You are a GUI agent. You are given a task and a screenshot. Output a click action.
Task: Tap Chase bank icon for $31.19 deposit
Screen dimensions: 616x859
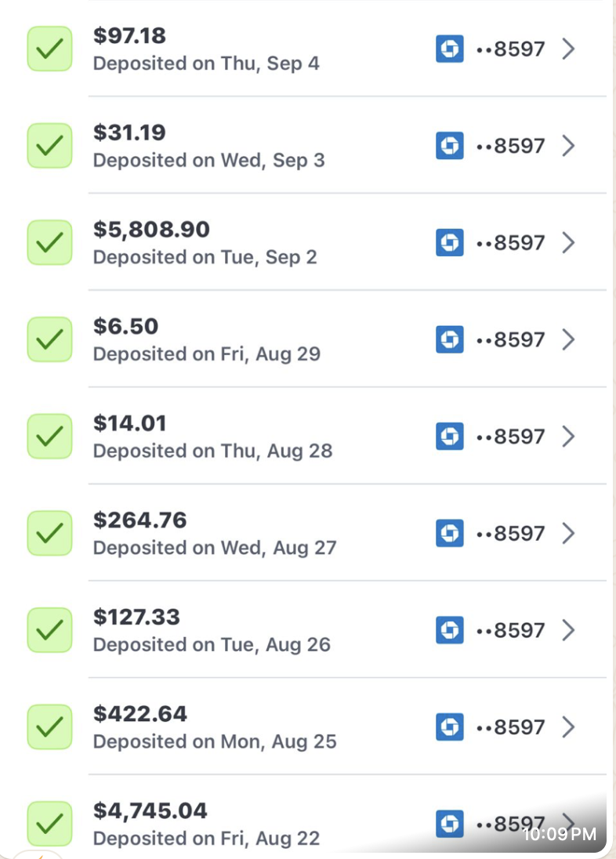click(449, 146)
